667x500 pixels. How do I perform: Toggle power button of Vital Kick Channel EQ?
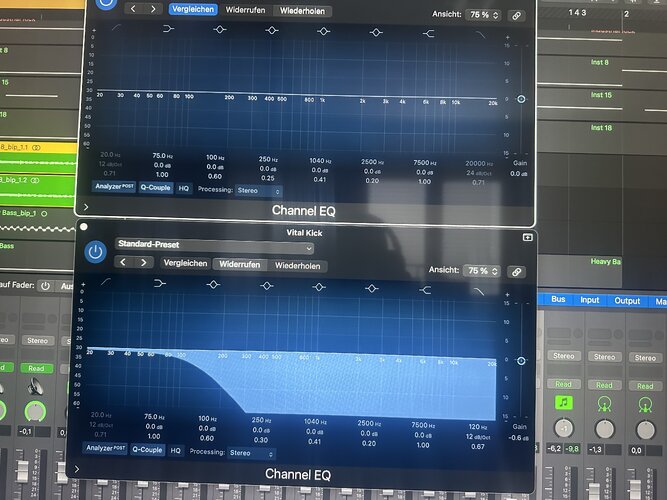pyautogui.click(x=95, y=251)
